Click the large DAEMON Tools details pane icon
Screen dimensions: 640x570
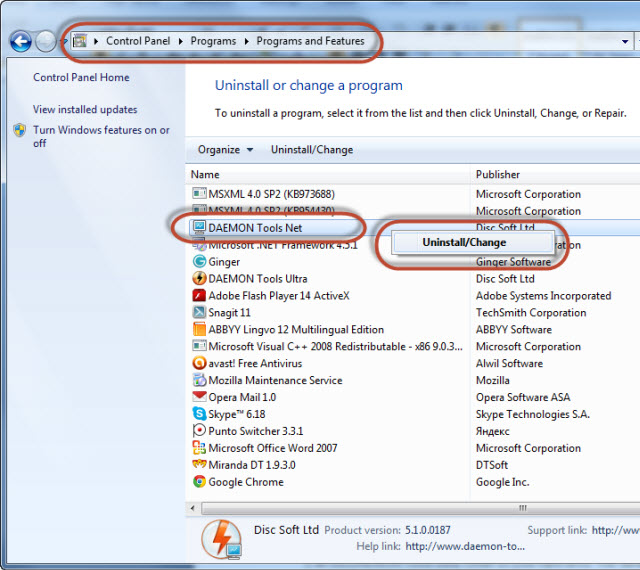(x=222, y=539)
